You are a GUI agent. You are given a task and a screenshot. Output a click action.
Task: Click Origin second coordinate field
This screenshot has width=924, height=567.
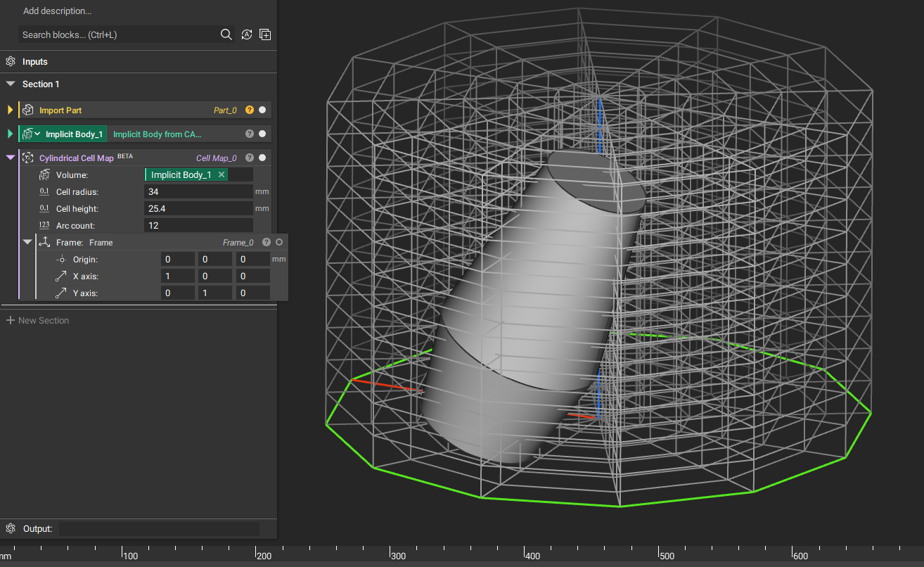coord(215,260)
